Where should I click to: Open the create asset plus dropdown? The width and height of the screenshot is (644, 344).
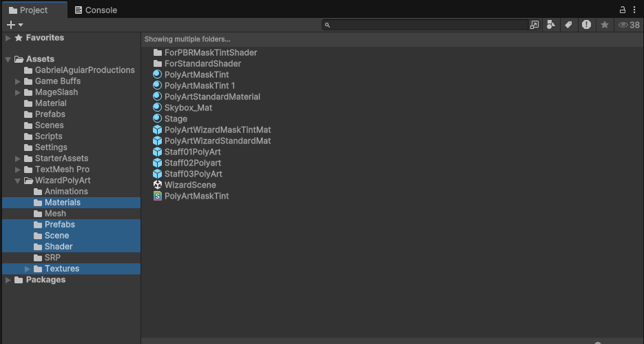pyautogui.click(x=14, y=25)
